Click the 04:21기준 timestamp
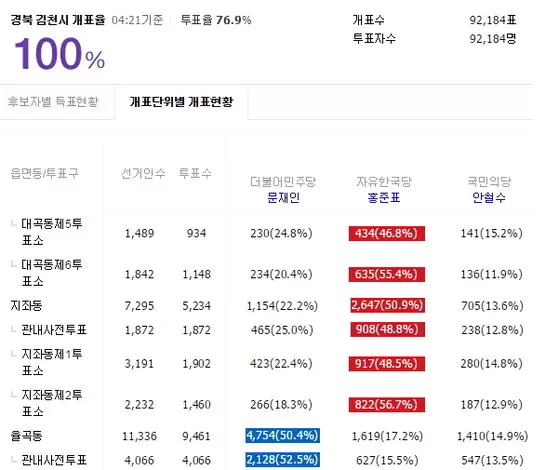Screen dimensions: 559x470 pyautogui.click(x=137, y=20)
